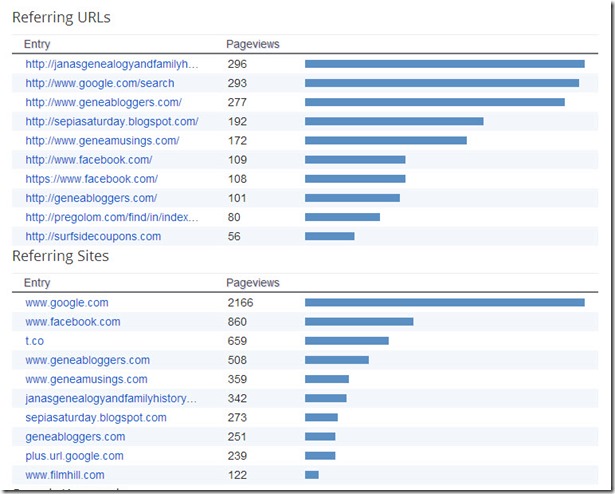Select the 342 pageviews value

click(x=237, y=399)
